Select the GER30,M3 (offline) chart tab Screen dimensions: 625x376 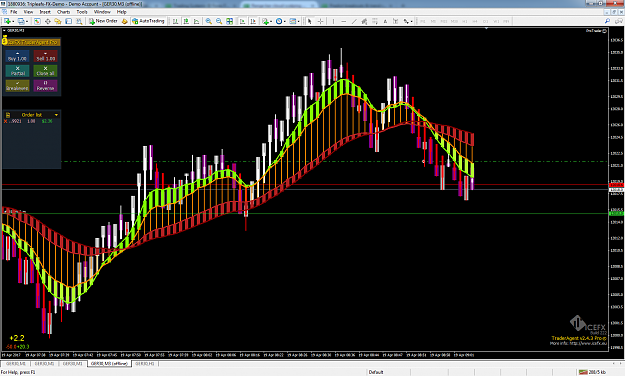click(x=109, y=364)
